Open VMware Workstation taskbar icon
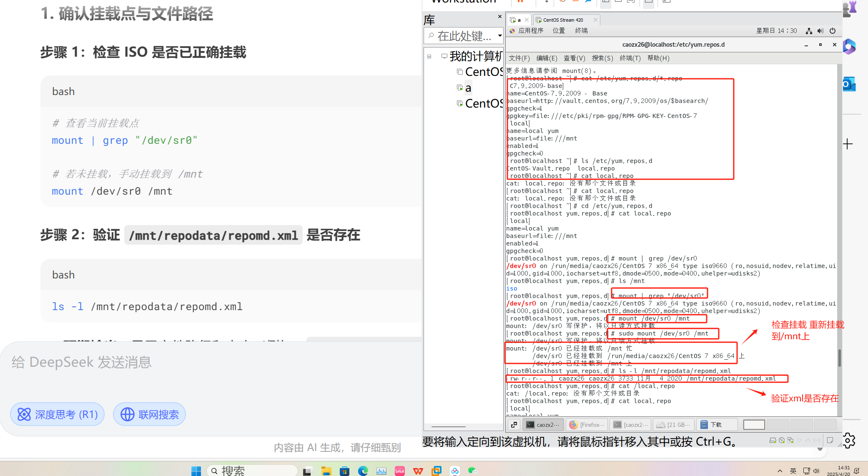 click(x=436, y=471)
